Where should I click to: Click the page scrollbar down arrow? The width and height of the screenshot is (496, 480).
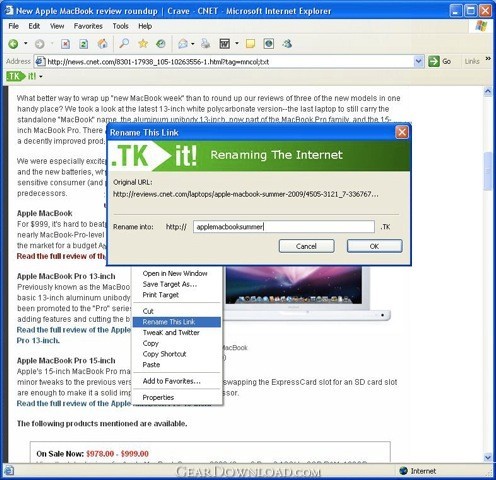pyautogui.click(x=488, y=457)
